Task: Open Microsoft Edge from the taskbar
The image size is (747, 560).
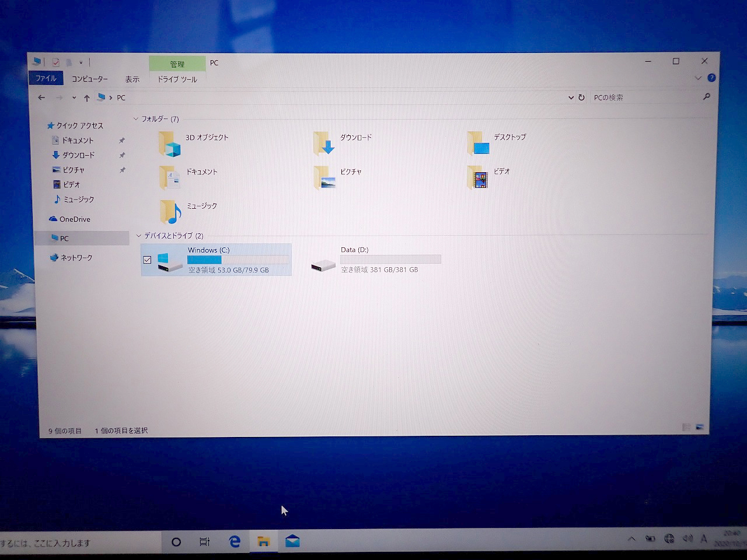Action: pyautogui.click(x=235, y=541)
